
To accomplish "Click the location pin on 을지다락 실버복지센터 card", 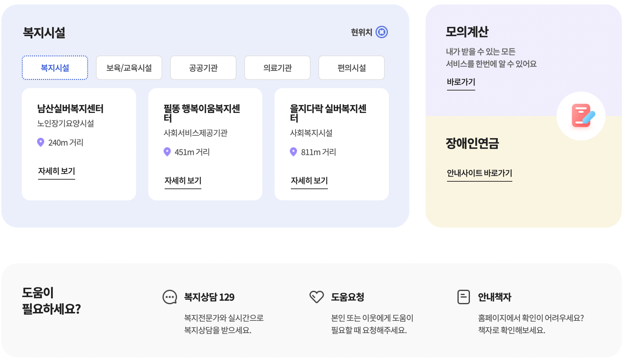I will coord(293,152).
